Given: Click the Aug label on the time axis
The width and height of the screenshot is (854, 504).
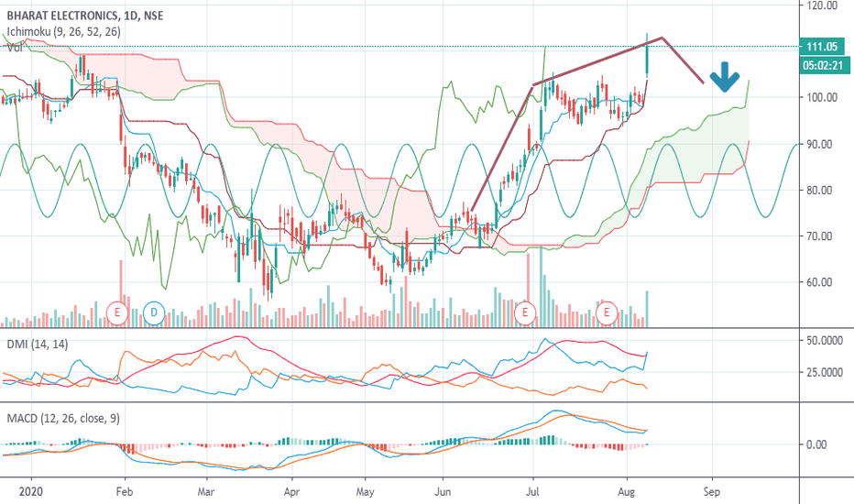Looking at the screenshot, I should 627,491.
